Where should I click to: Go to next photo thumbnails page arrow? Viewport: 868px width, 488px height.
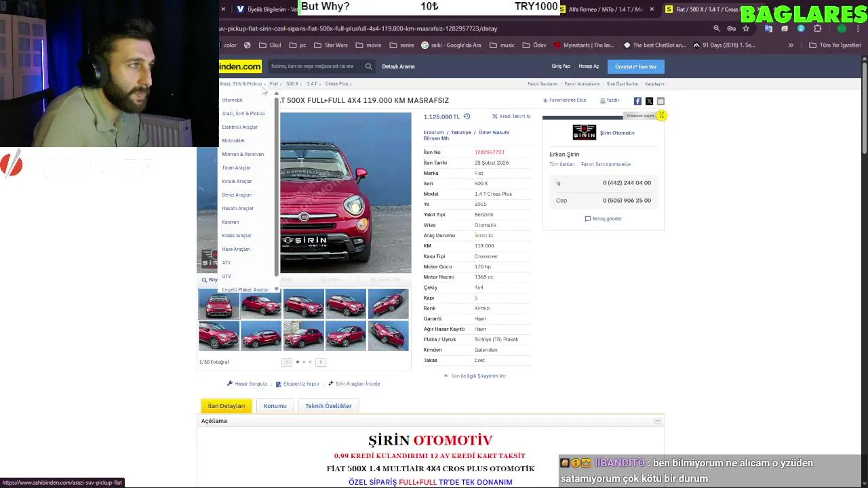tap(321, 362)
